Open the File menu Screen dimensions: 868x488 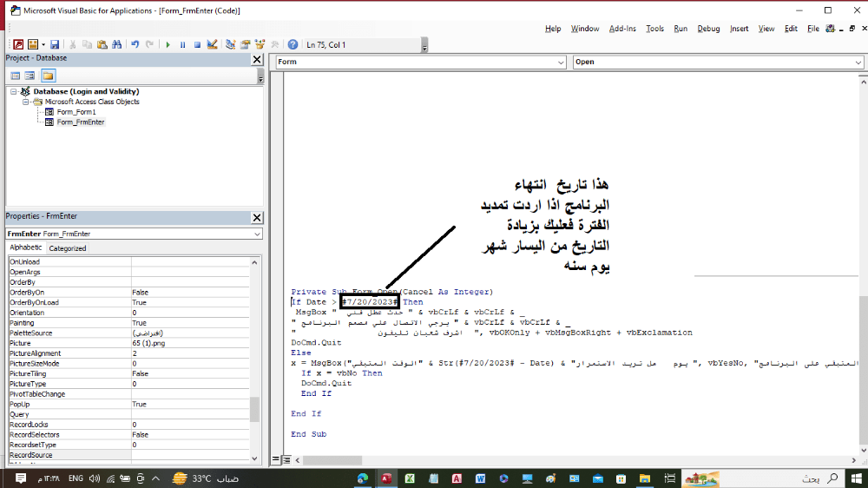[813, 29]
